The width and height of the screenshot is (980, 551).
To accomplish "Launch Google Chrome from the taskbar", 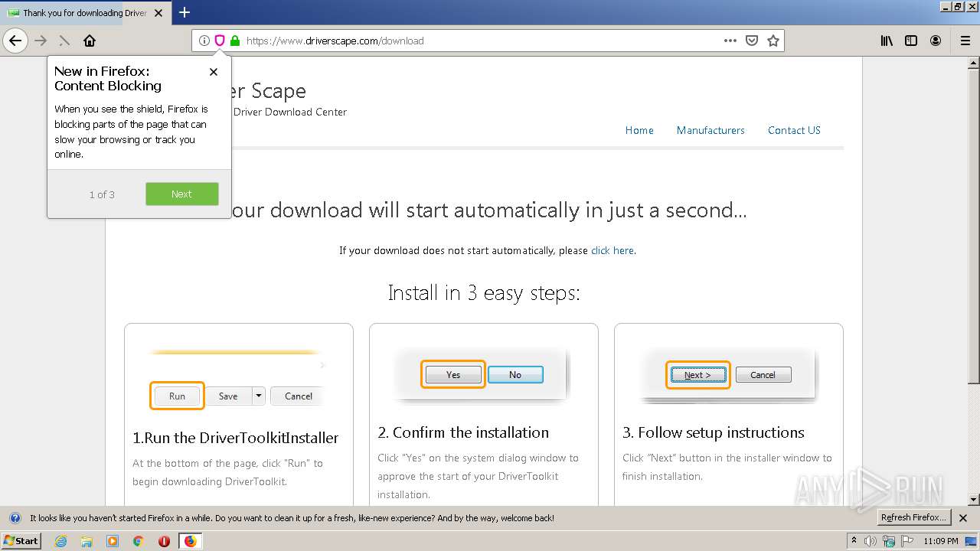I will pos(138,541).
